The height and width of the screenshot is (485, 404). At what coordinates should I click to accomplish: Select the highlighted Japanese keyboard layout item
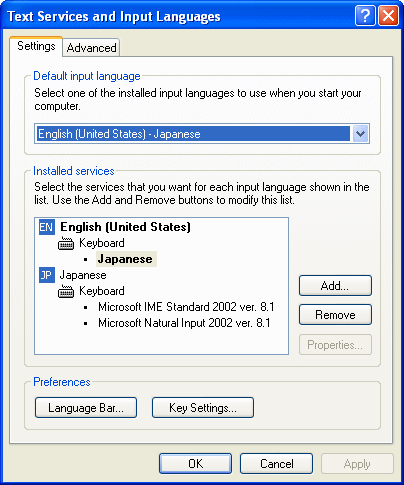126,259
